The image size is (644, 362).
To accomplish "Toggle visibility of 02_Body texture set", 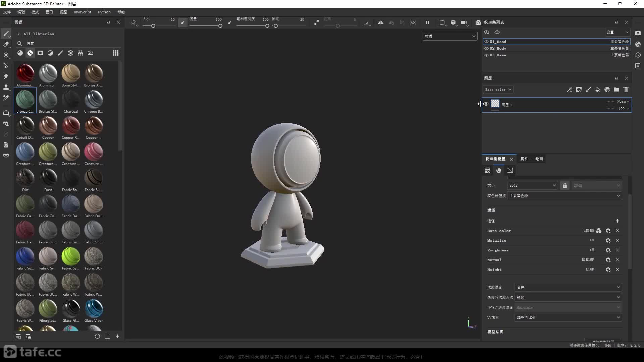I will 486,48.
